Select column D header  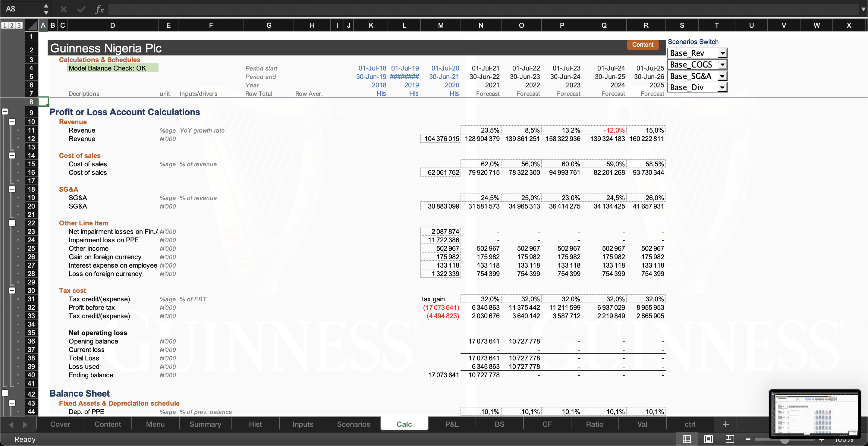pos(112,25)
